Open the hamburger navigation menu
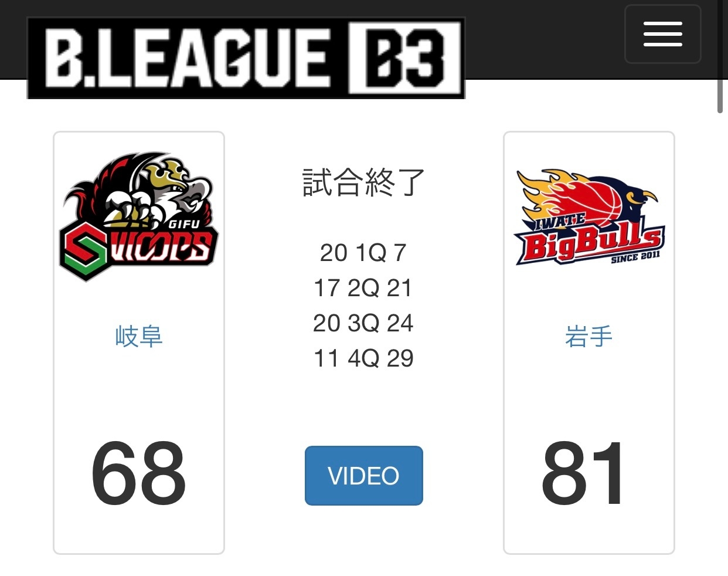The height and width of the screenshot is (576, 728). tap(662, 34)
